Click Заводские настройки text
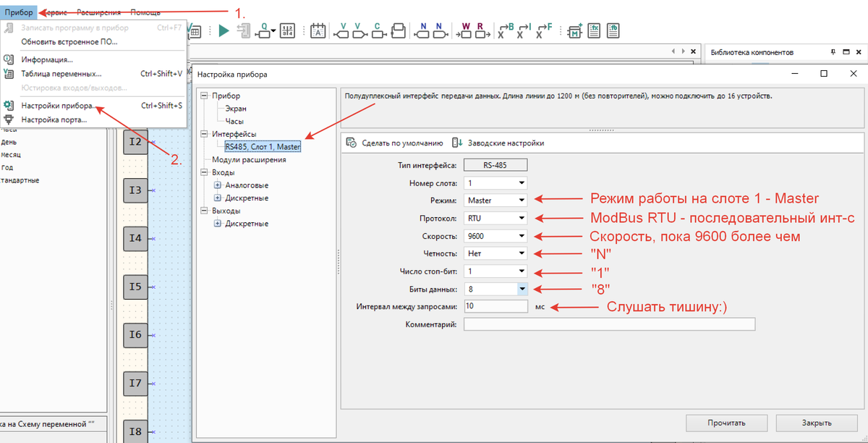 pos(506,143)
